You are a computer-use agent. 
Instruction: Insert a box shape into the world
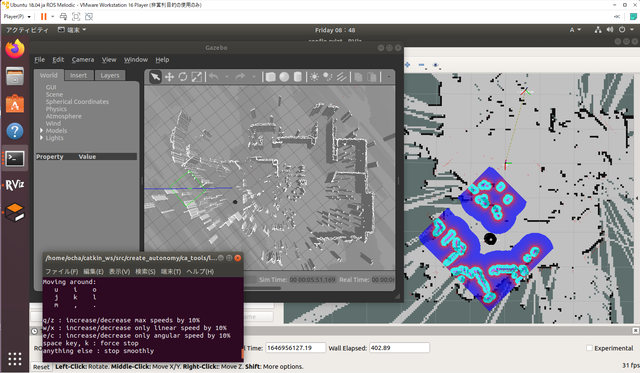point(270,77)
